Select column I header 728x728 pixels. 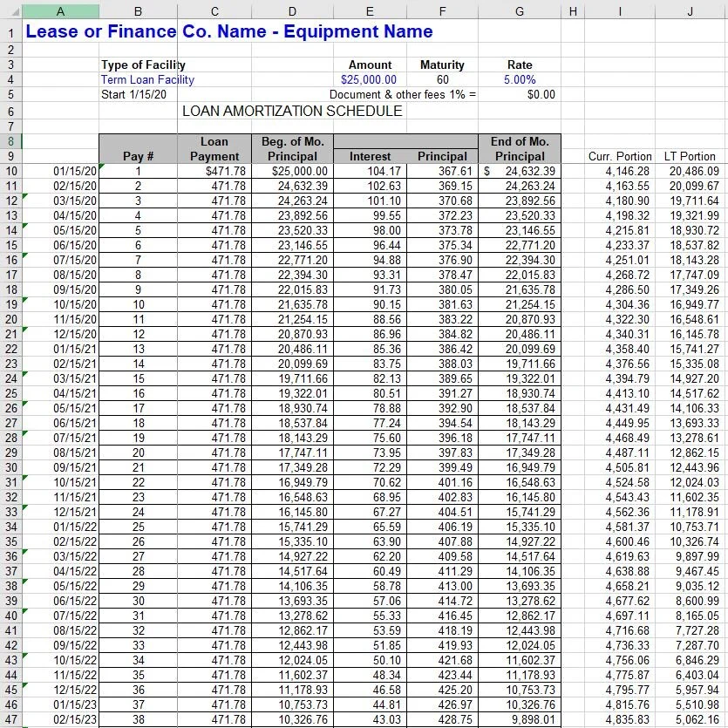620,11
